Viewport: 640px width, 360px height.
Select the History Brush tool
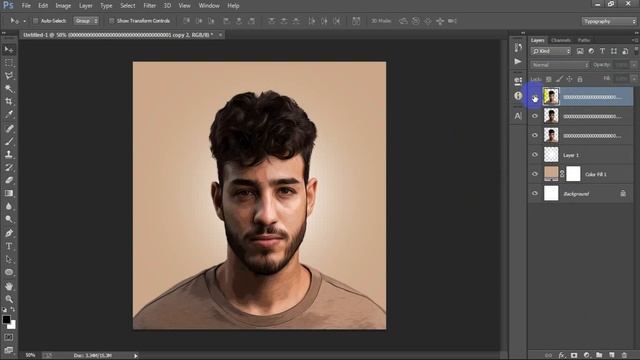tap(9, 167)
